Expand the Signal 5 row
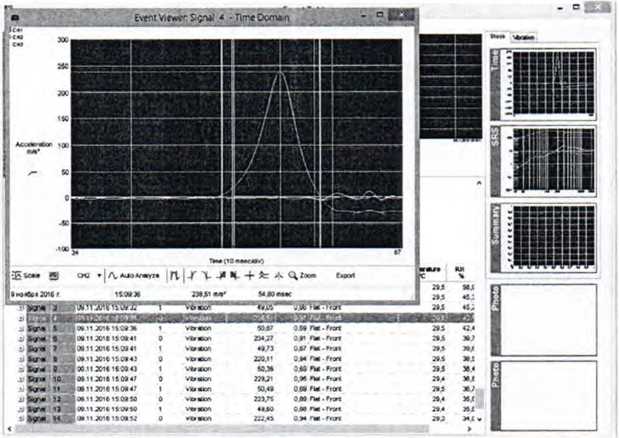This screenshot has height=438, width=619. coord(21,329)
